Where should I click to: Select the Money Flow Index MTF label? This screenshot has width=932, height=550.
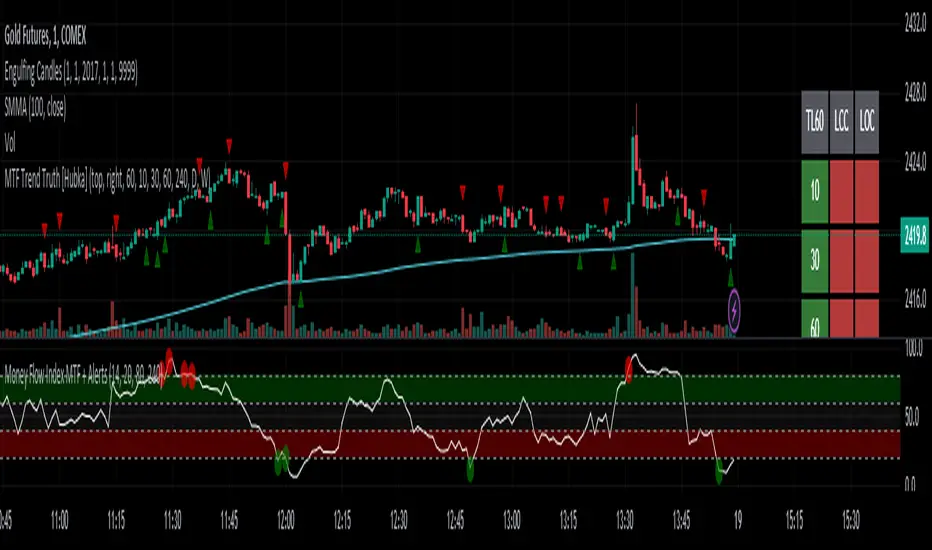(x=83, y=375)
